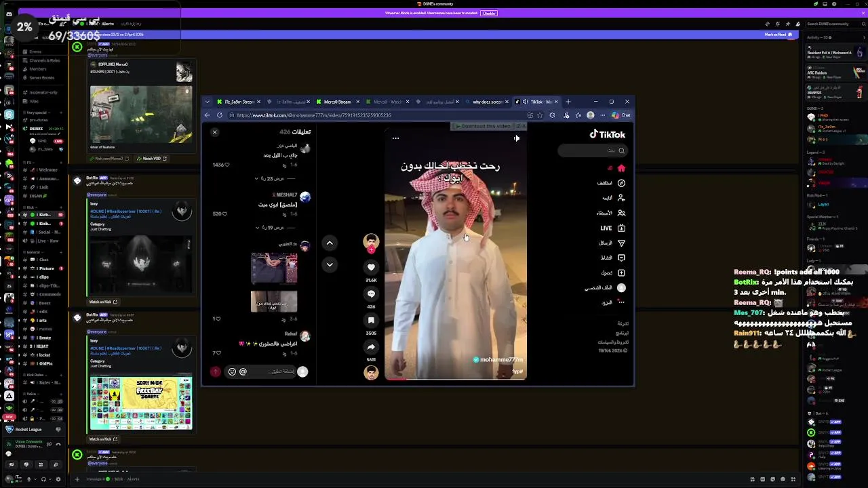Open TikTok Profile in sidebar
This screenshot has height=488, width=868.
click(x=606, y=287)
